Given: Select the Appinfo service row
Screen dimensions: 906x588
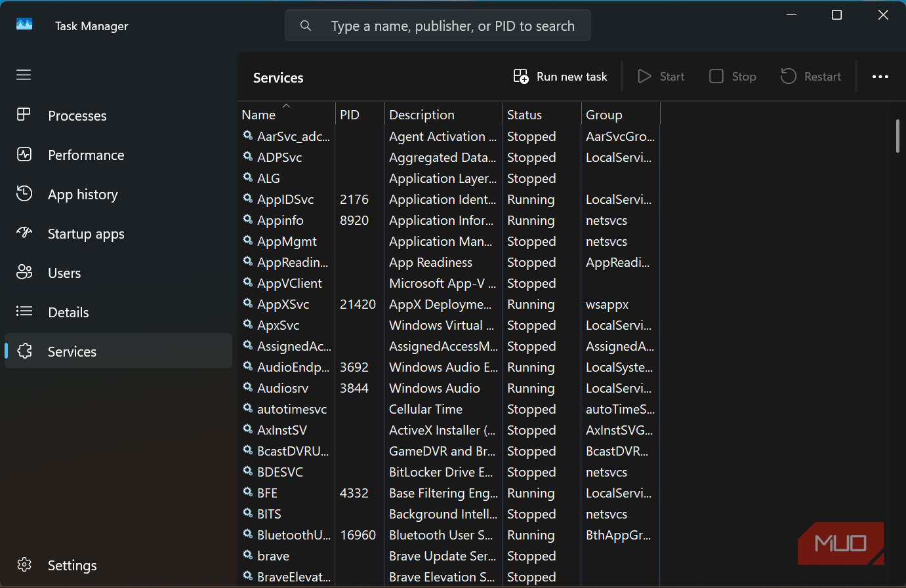Looking at the screenshot, I should [449, 220].
